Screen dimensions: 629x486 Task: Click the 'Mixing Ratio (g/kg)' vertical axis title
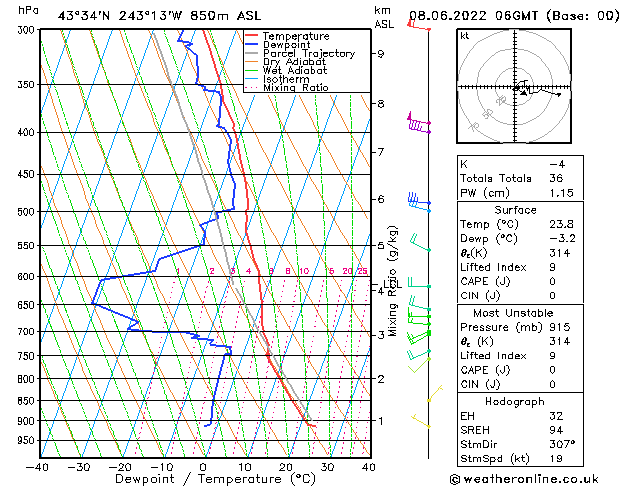tap(392, 281)
